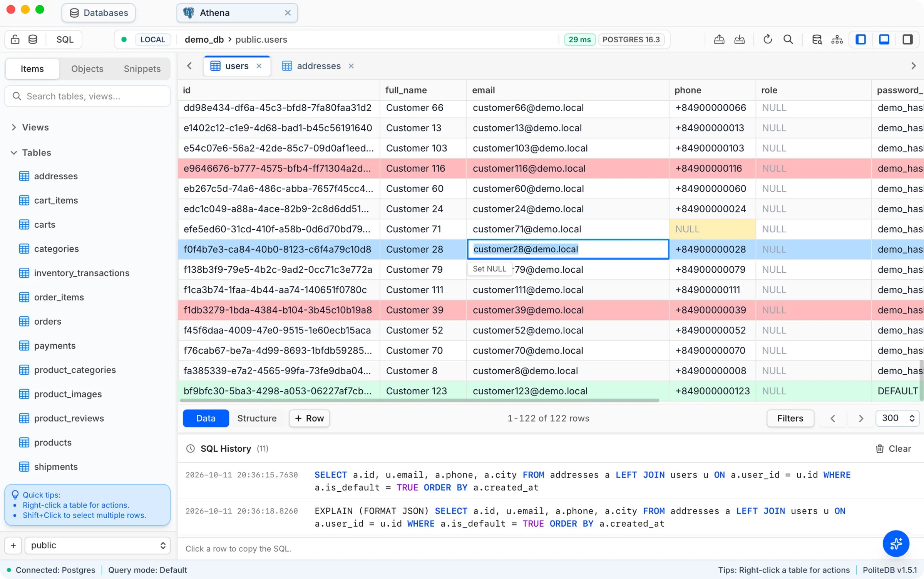
Task: Close the addresses tab
Action: click(x=351, y=66)
